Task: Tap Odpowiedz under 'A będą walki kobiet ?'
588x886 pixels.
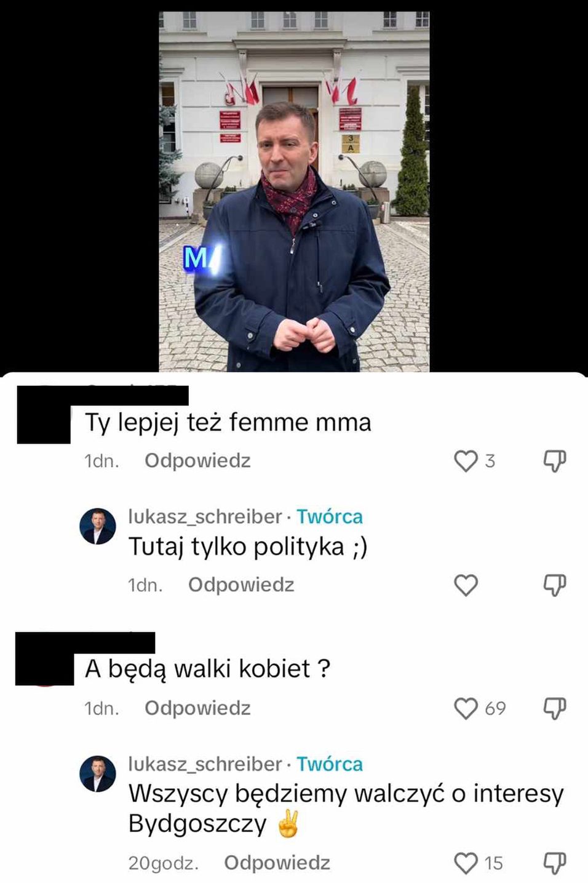Action: tap(197, 709)
